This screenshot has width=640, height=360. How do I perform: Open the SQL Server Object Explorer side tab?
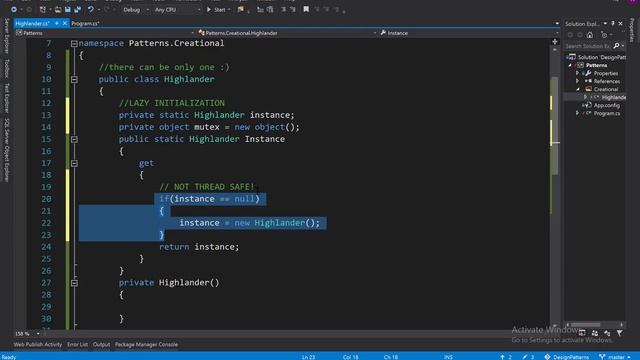[x=6, y=150]
